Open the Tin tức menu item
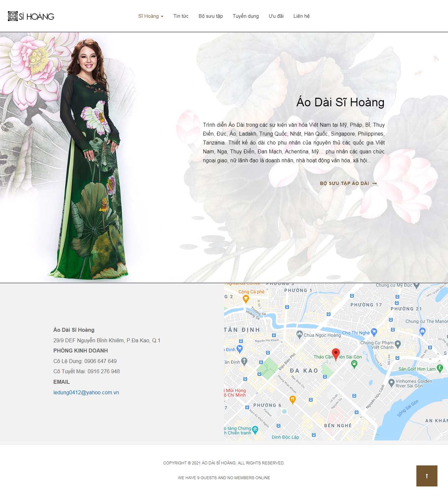Viewport: 448px width, 497px height. tap(181, 16)
